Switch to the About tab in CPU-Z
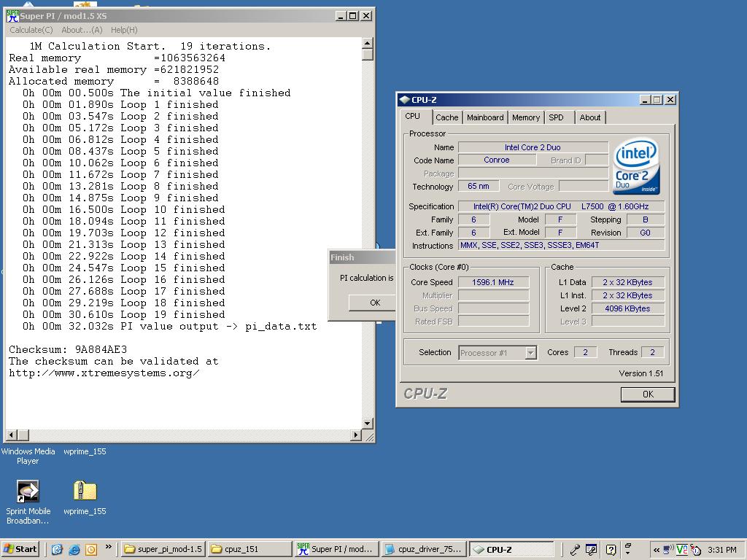Screen dimensions: 747x560 point(589,117)
